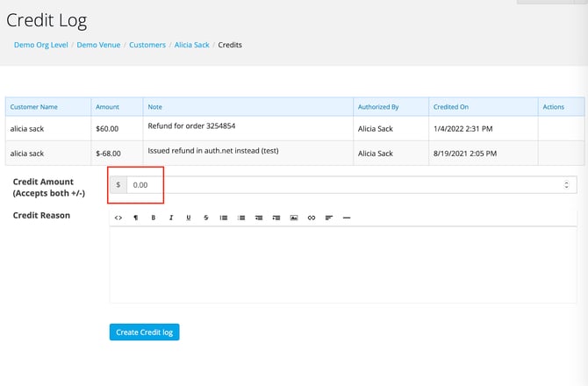Open the code view in editor toolbar

(x=118, y=218)
